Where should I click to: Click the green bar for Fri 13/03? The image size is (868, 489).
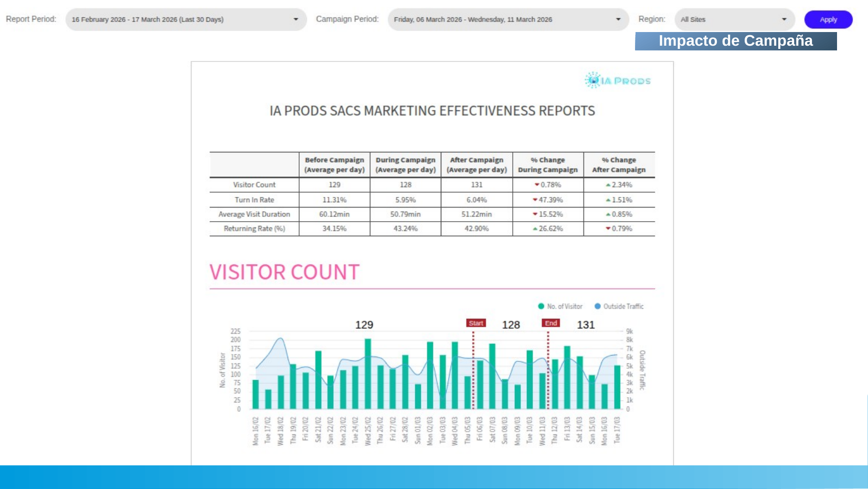[567, 378]
